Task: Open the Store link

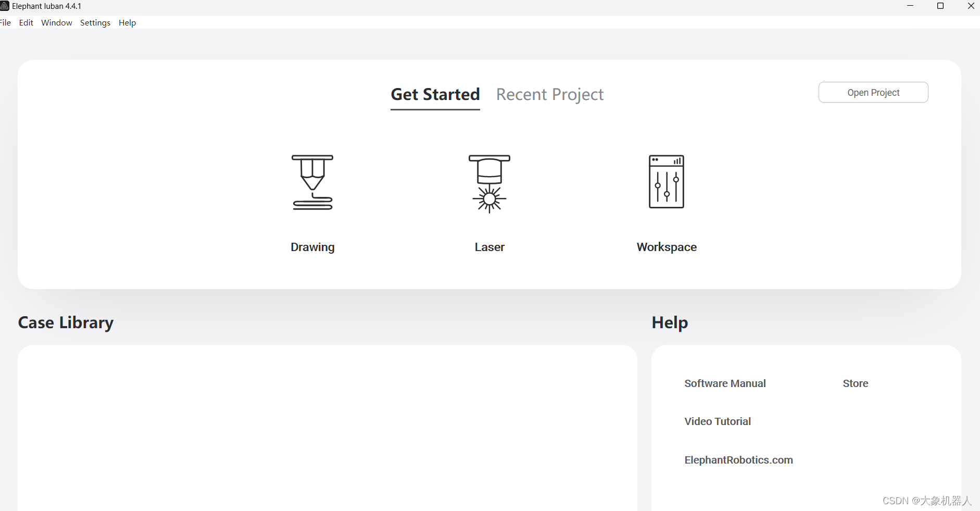Action: pos(856,383)
